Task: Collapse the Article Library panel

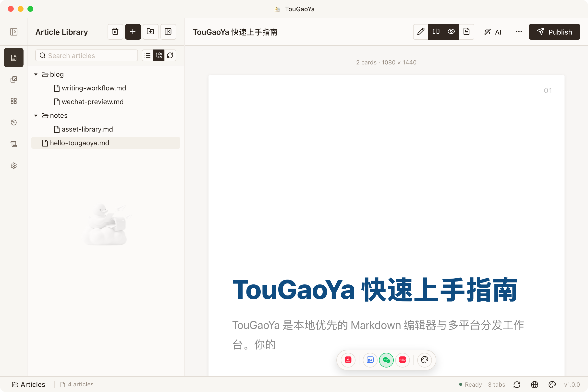Action: (x=168, y=32)
